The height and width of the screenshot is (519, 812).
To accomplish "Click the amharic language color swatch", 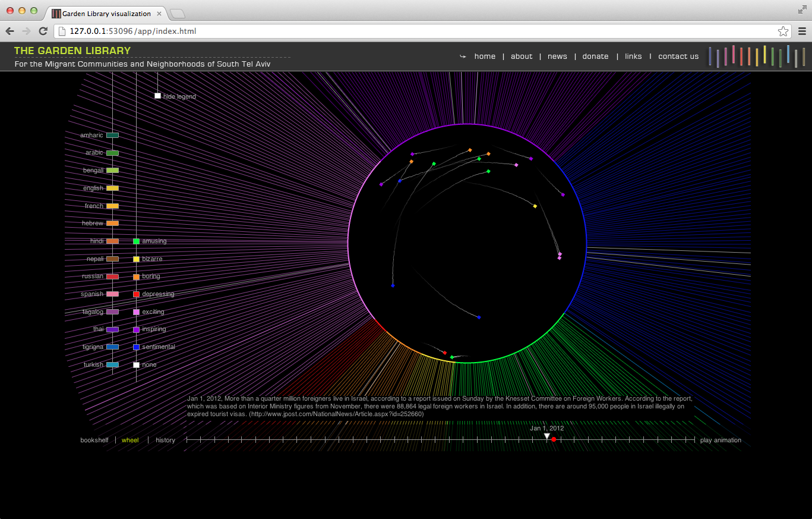I will coord(112,136).
